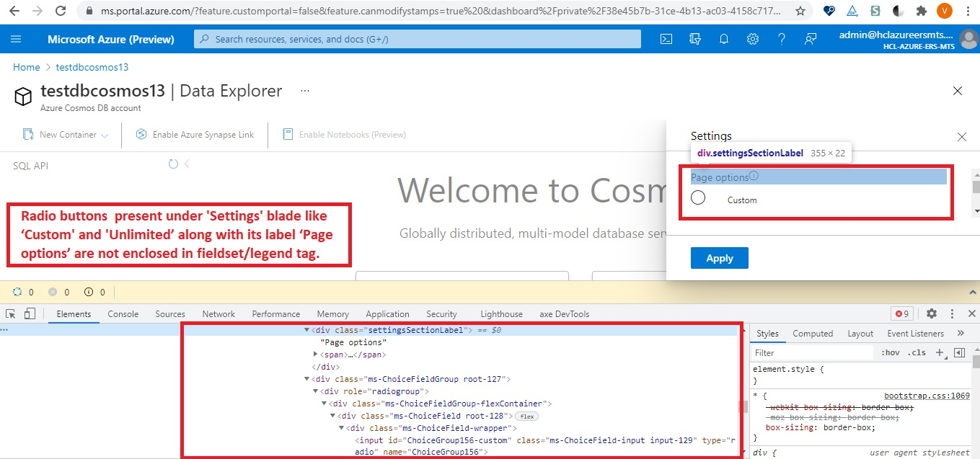Open the Notifications bell
This screenshot has width=980, height=459.
click(x=723, y=39)
